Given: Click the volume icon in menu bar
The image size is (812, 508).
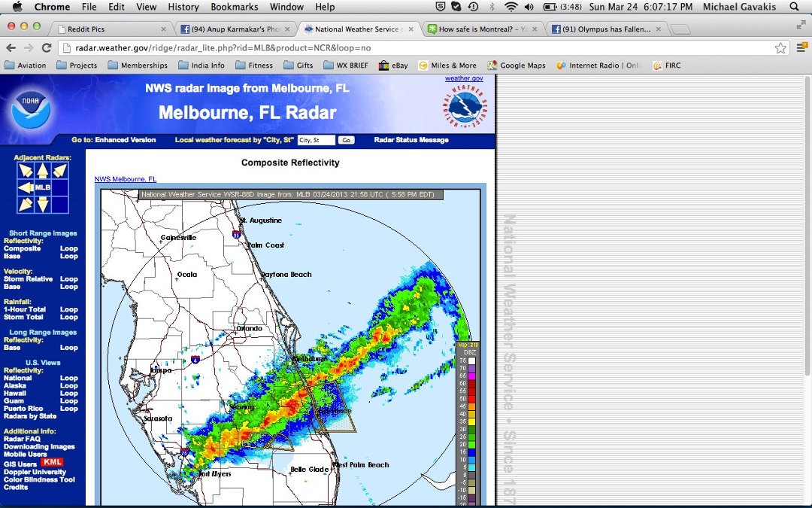Looking at the screenshot, I should [x=529, y=7].
